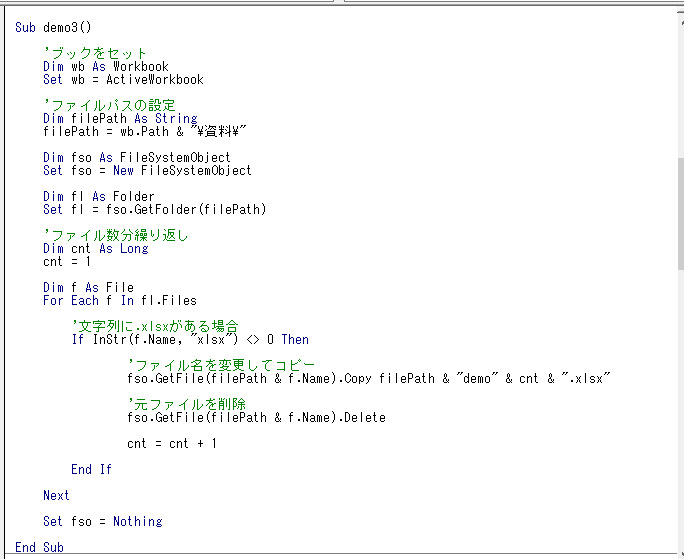Click the comment '文字列に.xlsxがある場合
684x559 pixels.
click(155, 326)
